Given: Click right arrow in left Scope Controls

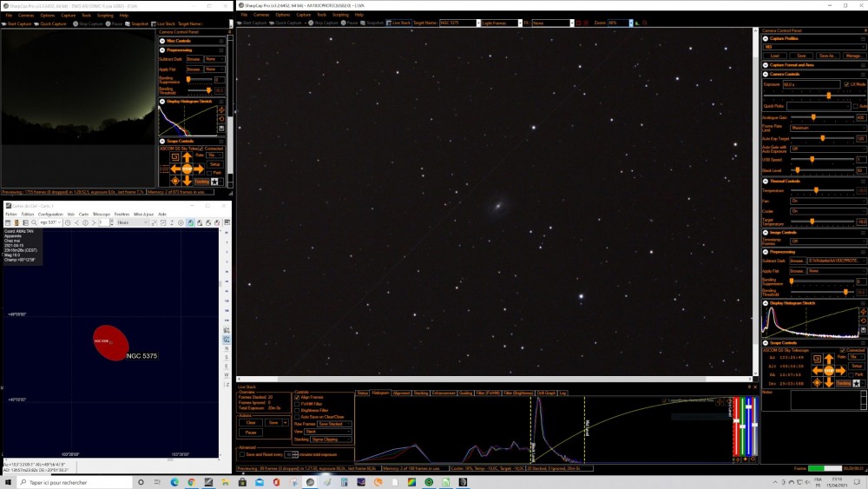Looking at the screenshot, I should click(199, 169).
